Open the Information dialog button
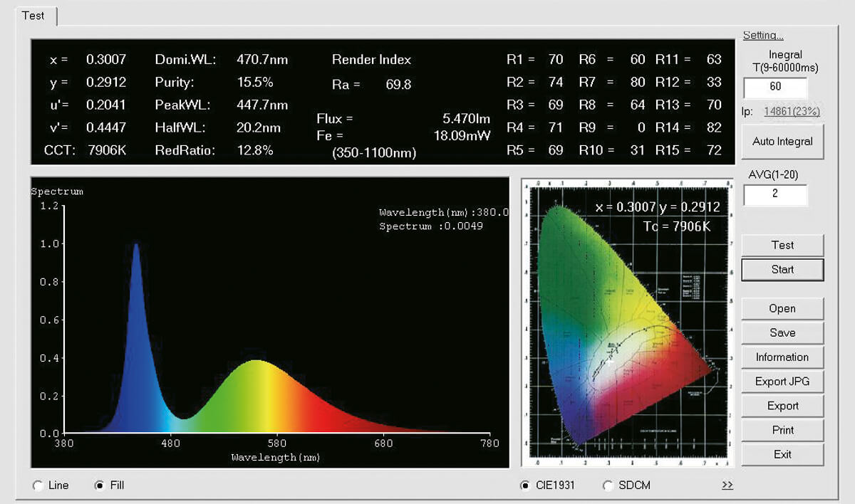 point(782,357)
